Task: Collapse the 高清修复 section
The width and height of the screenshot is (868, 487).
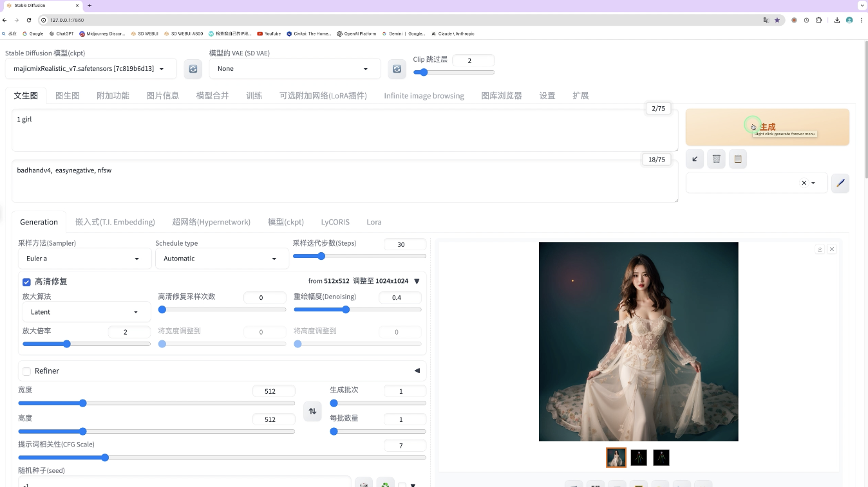Action: [417, 281]
